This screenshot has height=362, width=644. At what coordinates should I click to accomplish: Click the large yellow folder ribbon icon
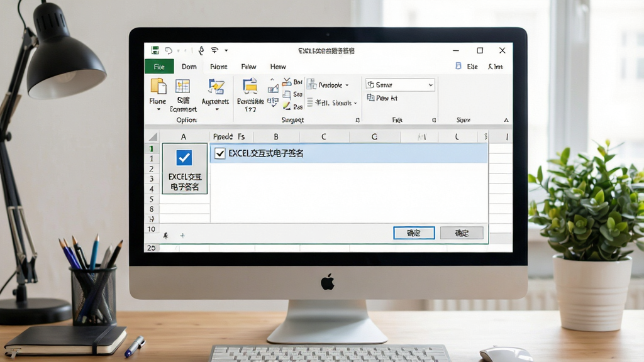pos(250,85)
